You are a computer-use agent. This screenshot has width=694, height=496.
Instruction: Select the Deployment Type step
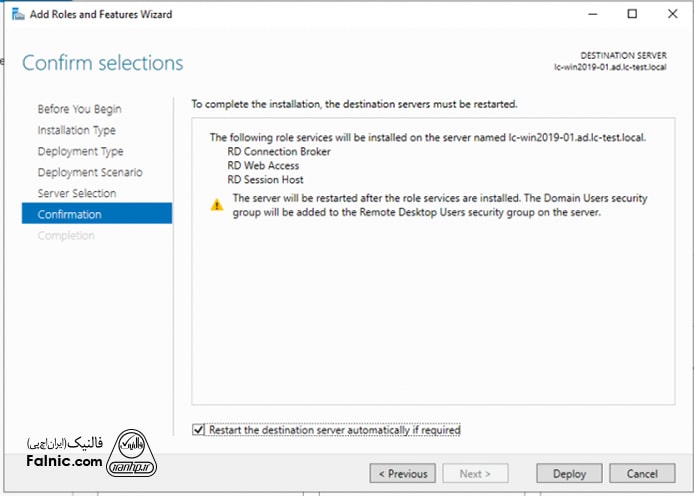tap(80, 151)
